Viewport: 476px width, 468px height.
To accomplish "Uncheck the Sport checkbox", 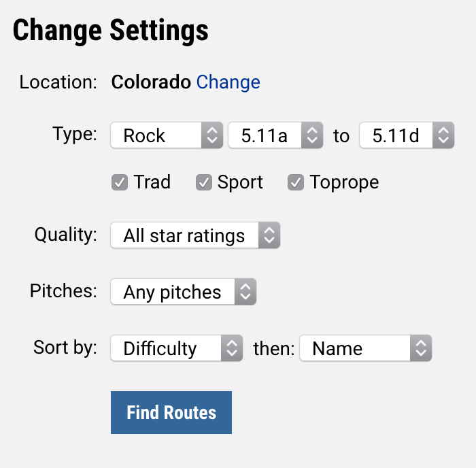I will tap(204, 182).
